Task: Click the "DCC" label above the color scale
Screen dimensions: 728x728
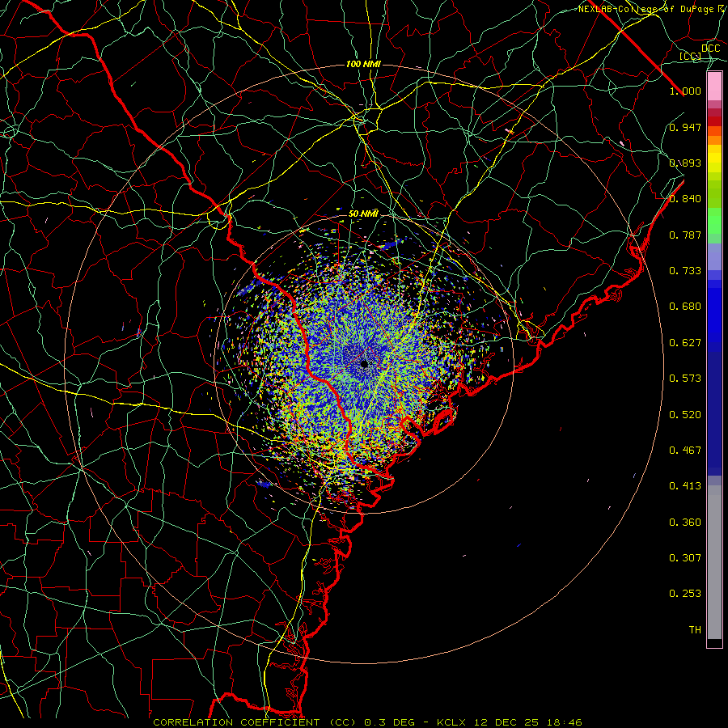Action: click(710, 48)
